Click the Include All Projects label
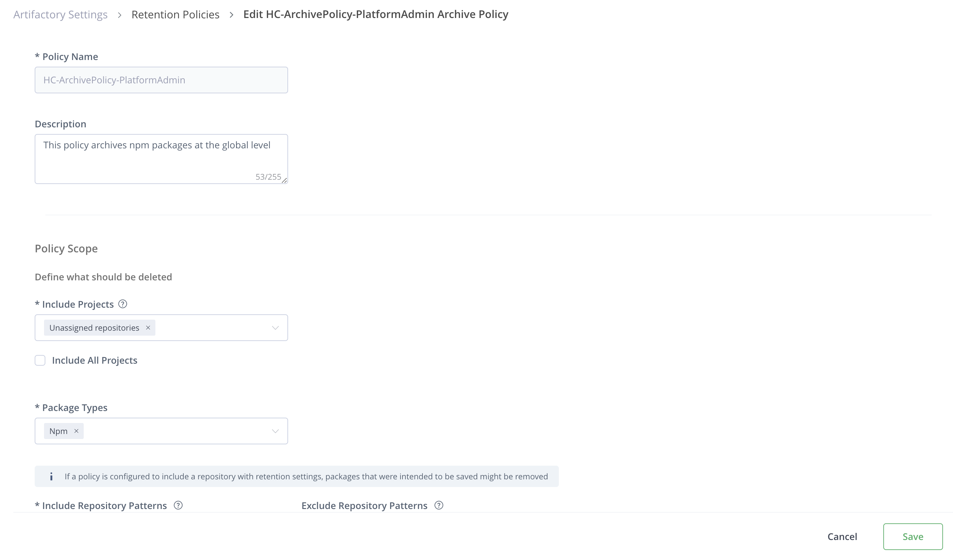Screen dimensions: 953x560 pos(95,360)
